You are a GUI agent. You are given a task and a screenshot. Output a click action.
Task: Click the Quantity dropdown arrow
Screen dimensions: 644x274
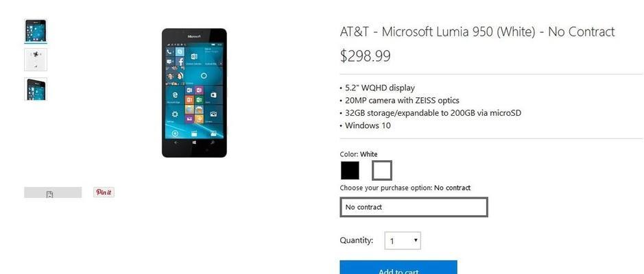click(x=416, y=240)
